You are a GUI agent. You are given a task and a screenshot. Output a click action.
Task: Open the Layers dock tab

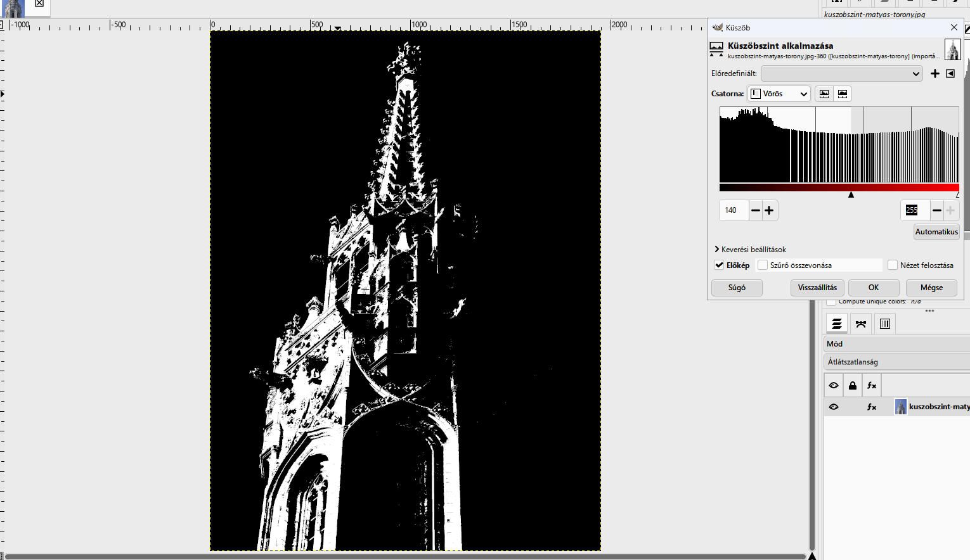pos(837,324)
